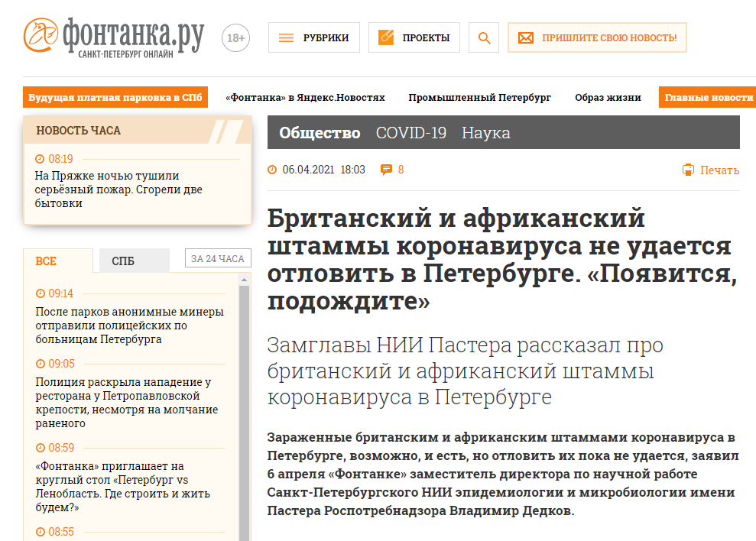The width and height of the screenshot is (756, 541).
Task: Open the 8 comments count
Action: point(401,170)
